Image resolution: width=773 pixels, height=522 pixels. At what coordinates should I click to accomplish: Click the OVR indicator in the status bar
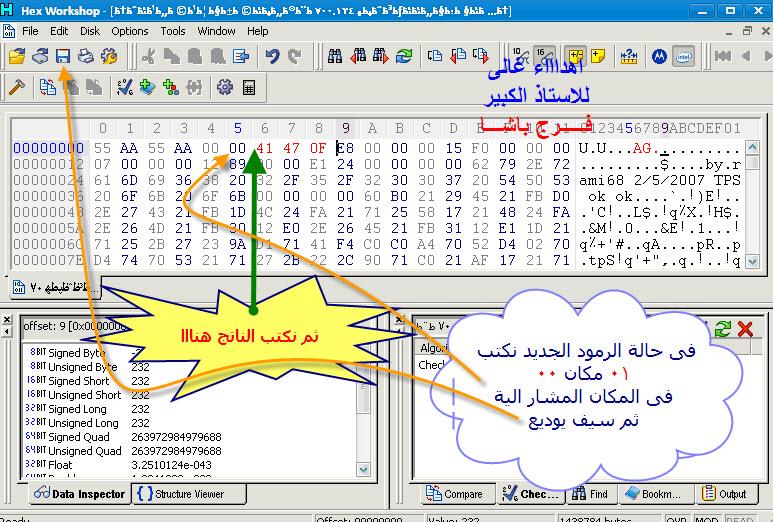[676, 520]
